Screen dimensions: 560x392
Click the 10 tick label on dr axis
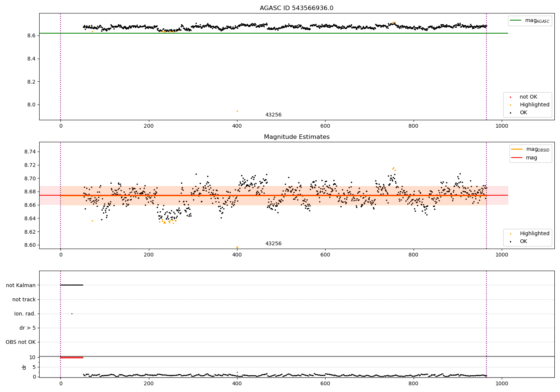tap(32, 357)
